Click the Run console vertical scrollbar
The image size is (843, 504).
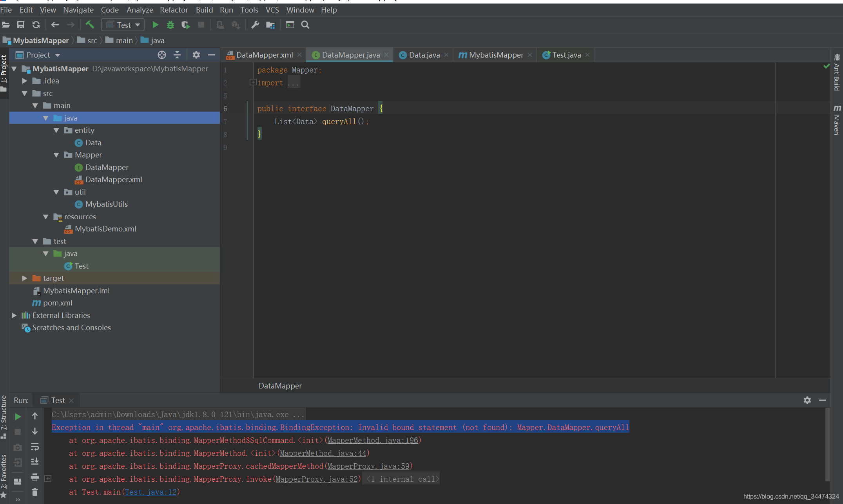tap(827, 444)
